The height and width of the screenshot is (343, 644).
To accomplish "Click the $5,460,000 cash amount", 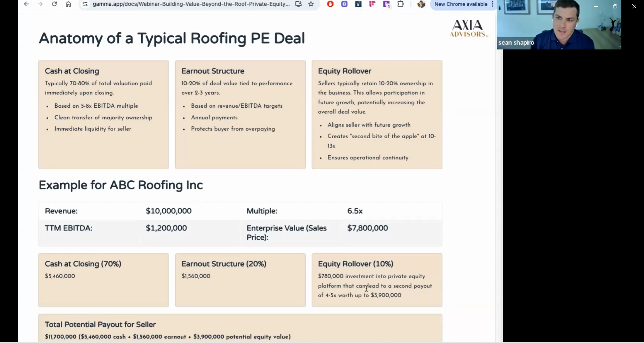I will [60, 276].
